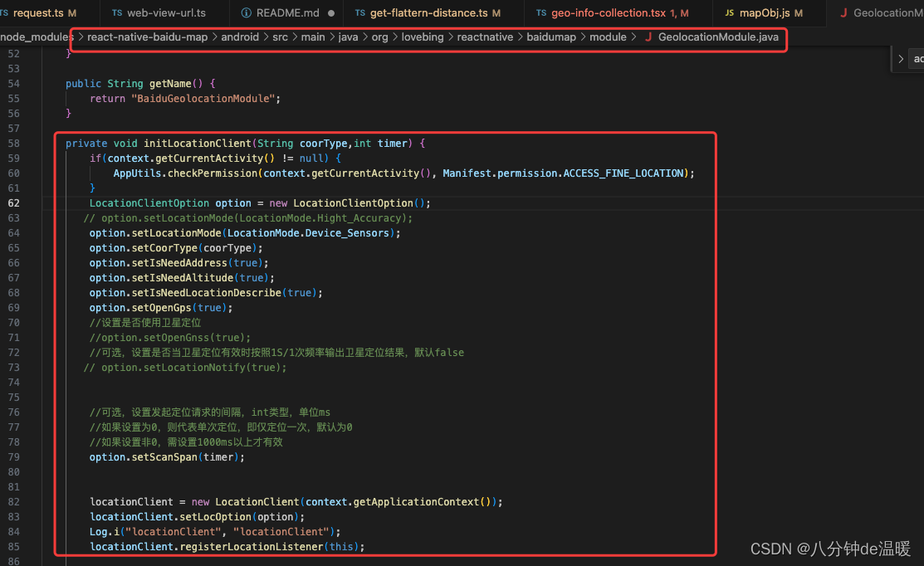924x566 pixels.
Task: Click getApplicationContext in line 82
Action: 416,502
